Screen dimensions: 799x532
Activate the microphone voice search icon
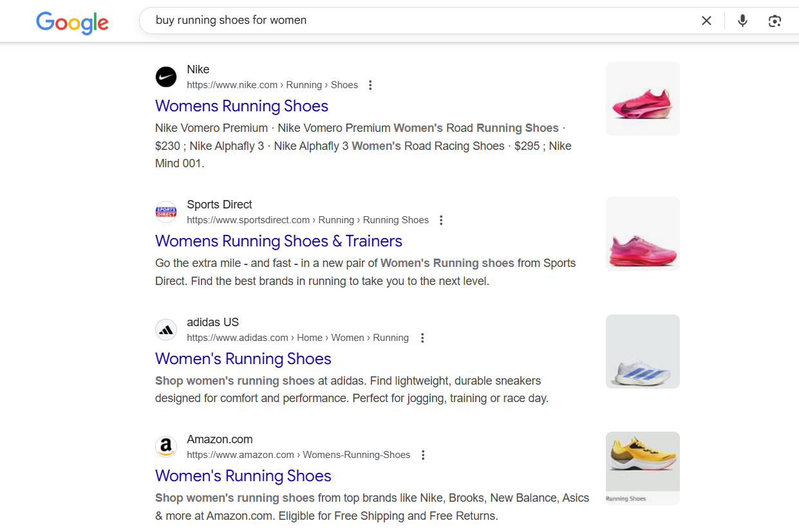[742, 21]
